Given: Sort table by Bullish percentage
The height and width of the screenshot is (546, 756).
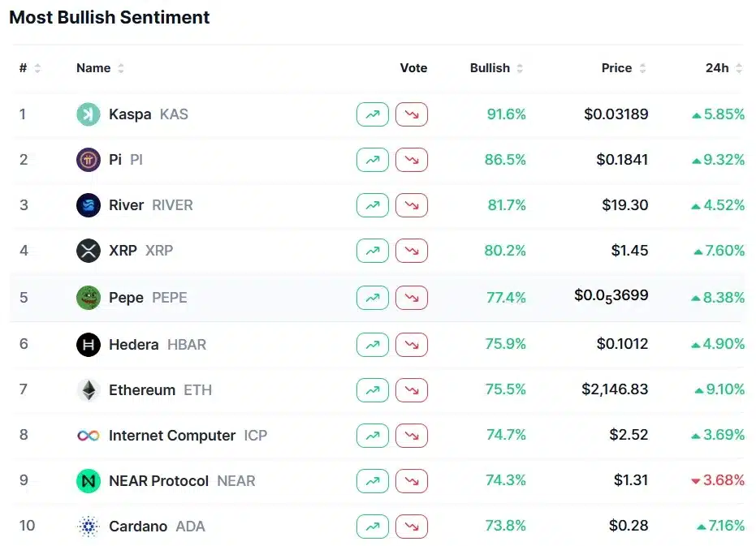Looking at the screenshot, I should point(496,68).
